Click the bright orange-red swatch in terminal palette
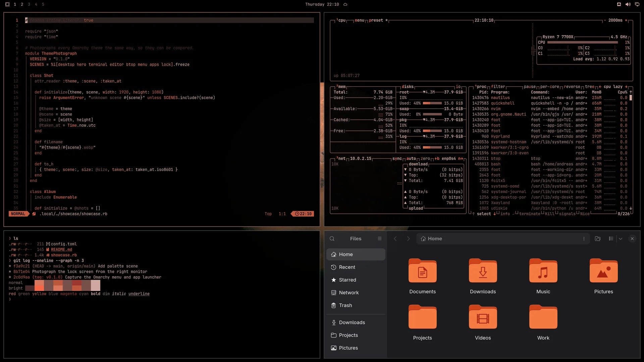 click(x=39, y=288)
